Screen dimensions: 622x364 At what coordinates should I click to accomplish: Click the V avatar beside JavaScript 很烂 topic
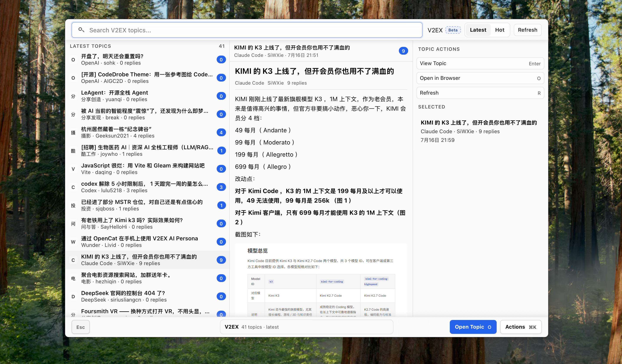point(73,169)
